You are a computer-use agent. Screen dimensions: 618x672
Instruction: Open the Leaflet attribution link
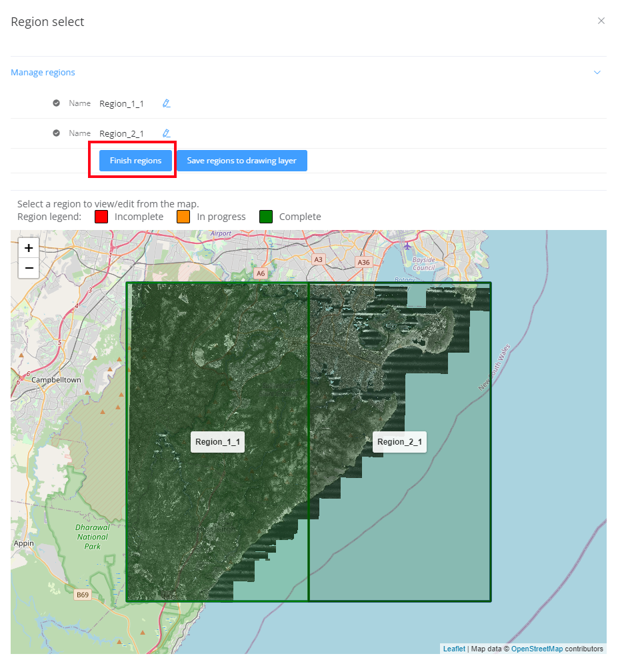[454, 649]
